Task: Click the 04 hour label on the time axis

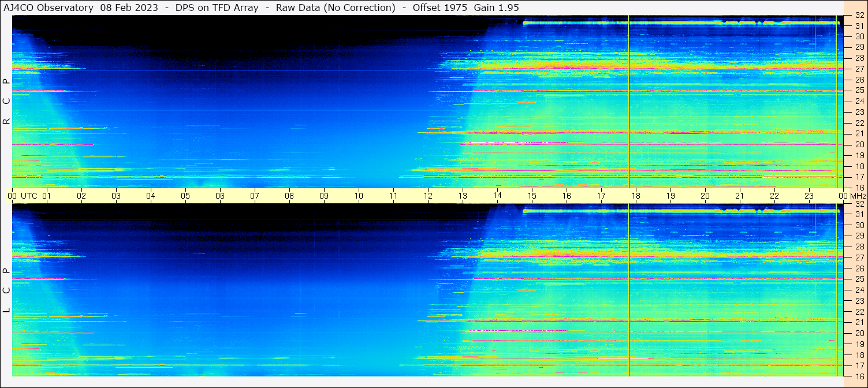Action: pos(151,196)
